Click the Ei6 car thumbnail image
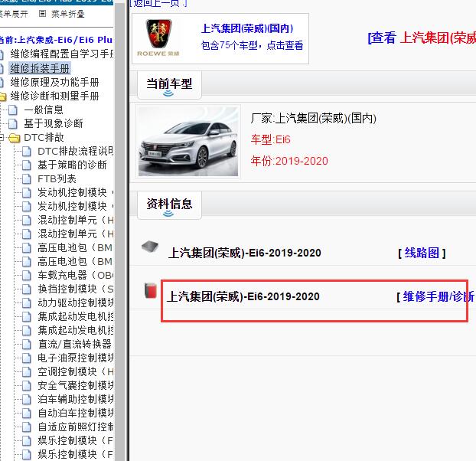 188,141
